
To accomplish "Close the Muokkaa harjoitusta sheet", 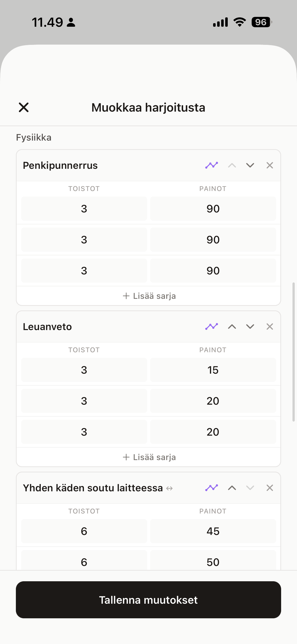I will tap(24, 107).
